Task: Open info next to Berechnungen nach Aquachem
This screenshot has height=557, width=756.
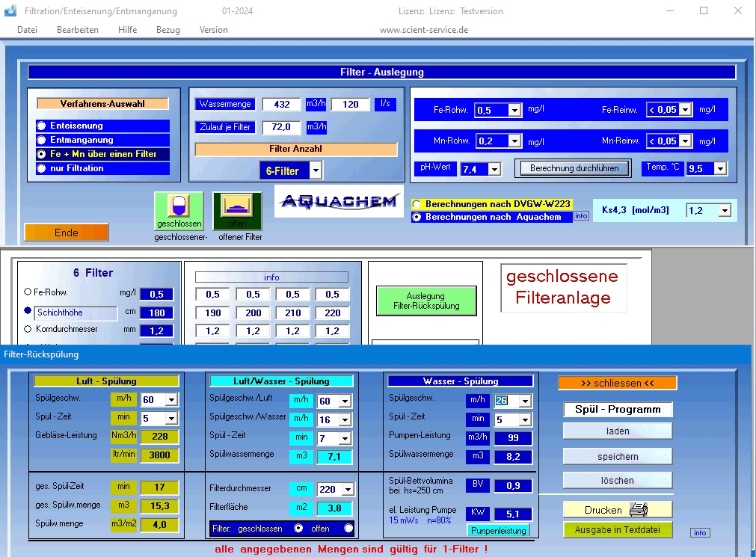Action: pyautogui.click(x=581, y=215)
